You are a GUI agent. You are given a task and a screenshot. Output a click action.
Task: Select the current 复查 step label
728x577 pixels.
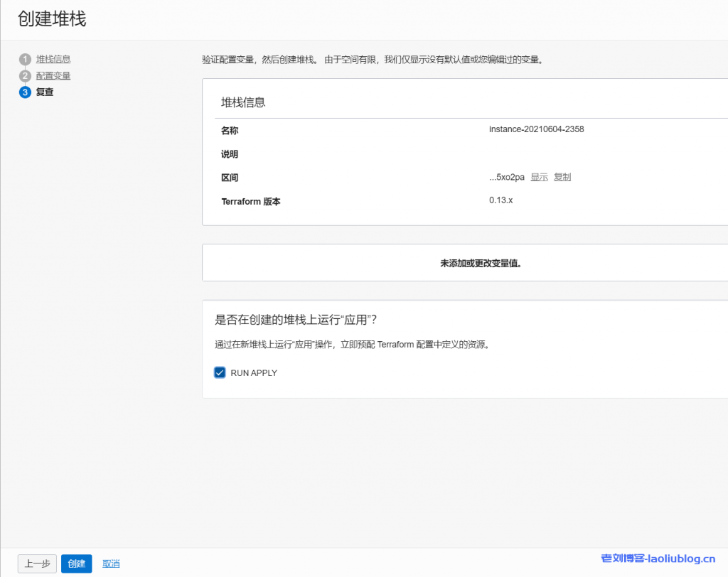(45, 92)
